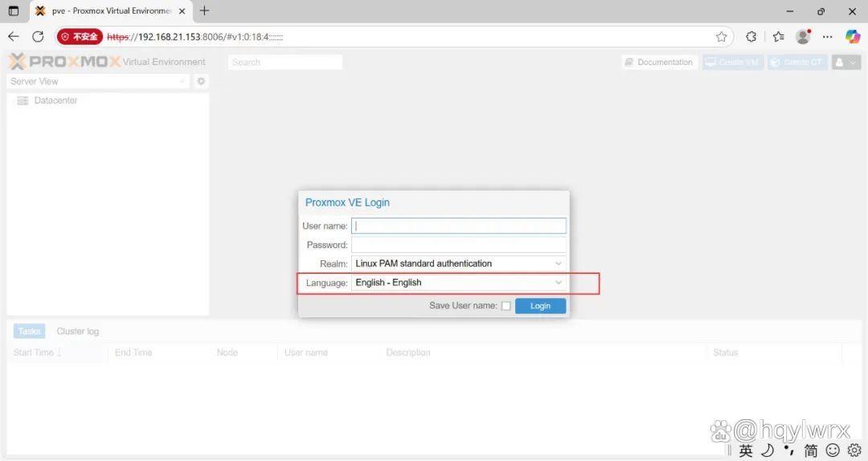868x461 pixels.
Task: Click the browser address bar URL
Action: (194, 36)
